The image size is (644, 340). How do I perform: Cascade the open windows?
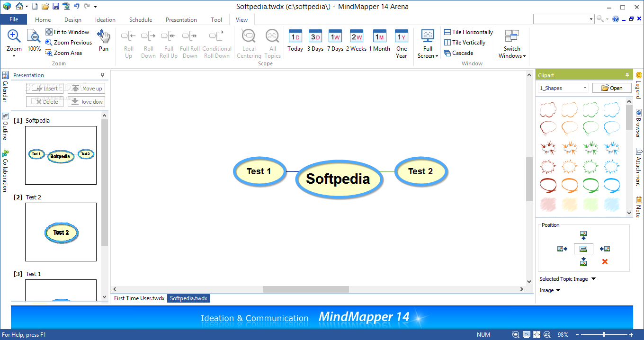tap(459, 53)
